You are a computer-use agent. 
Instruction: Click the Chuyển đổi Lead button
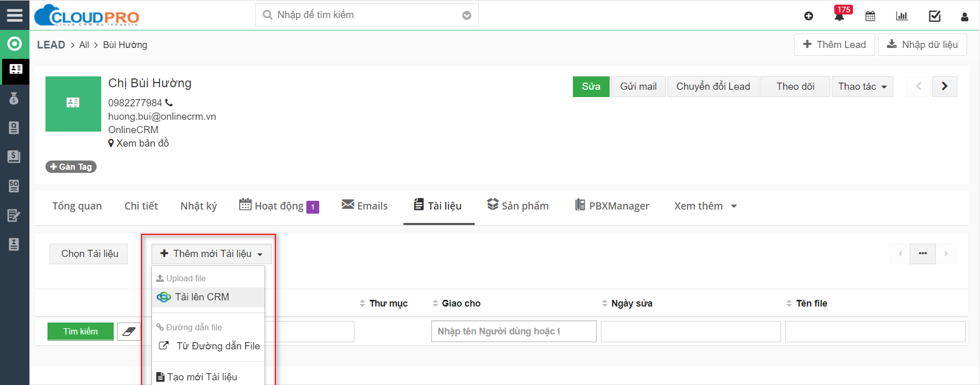coord(712,87)
